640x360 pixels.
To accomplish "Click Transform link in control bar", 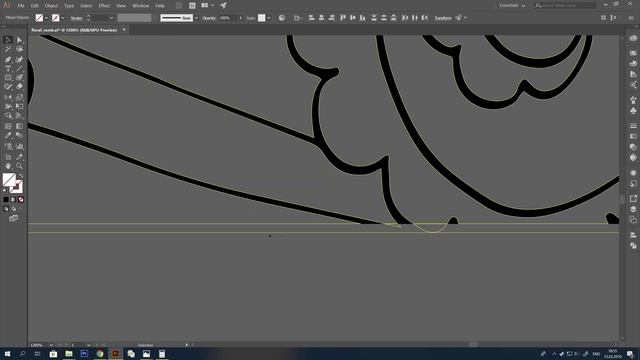I will (443, 18).
